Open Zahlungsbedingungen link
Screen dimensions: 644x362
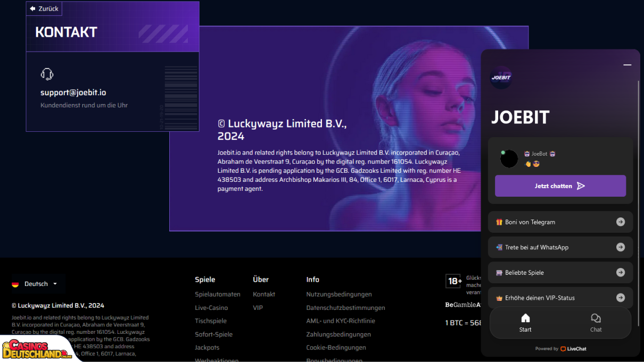[338, 334]
